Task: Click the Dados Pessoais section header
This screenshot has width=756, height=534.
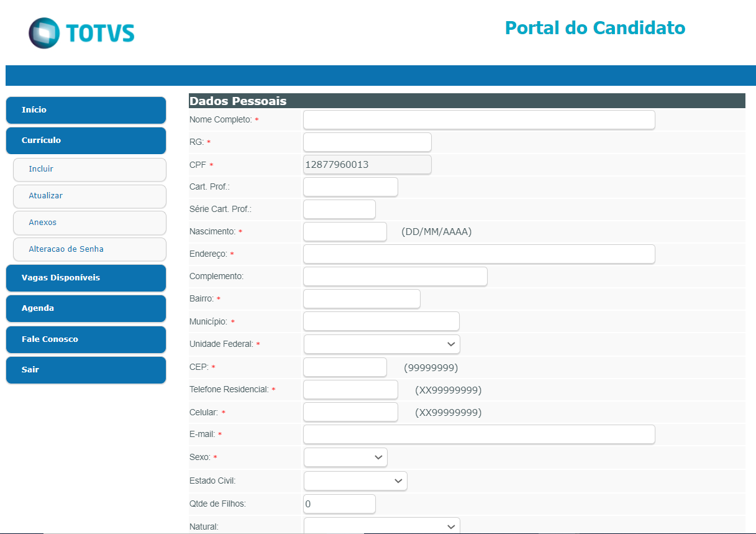Action: (x=467, y=101)
